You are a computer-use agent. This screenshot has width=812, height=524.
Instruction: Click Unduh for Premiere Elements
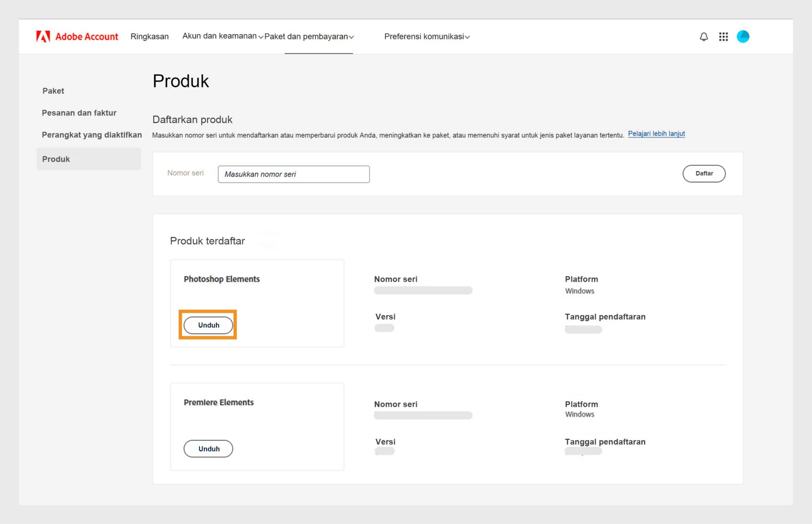[x=208, y=448]
